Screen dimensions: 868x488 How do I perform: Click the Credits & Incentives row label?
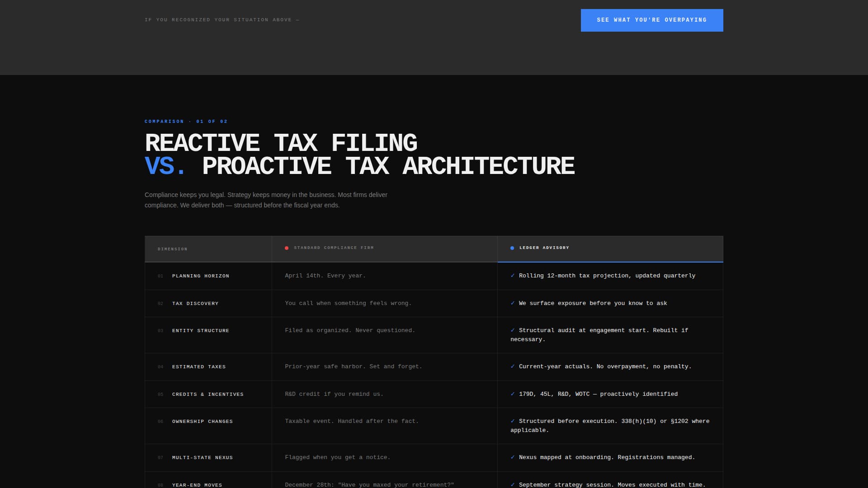click(x=208, y=394)
